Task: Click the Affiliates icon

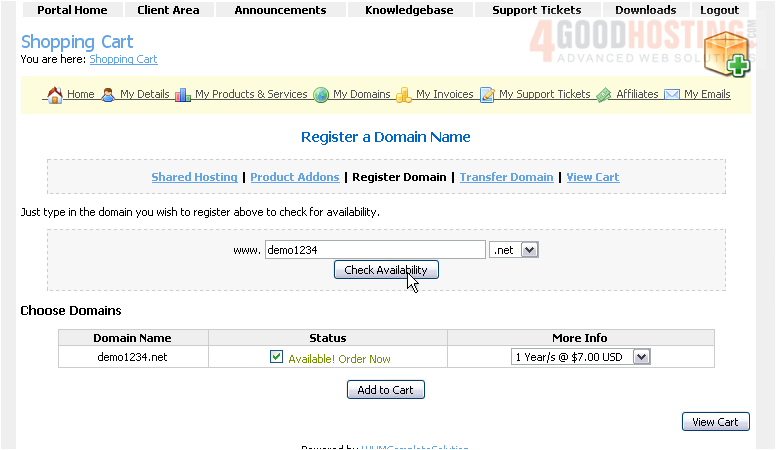Action: 604,95
